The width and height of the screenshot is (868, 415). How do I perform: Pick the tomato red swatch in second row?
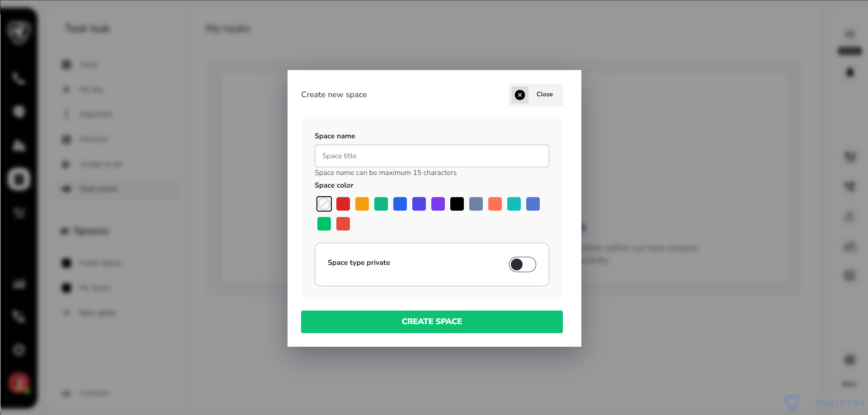343,224
